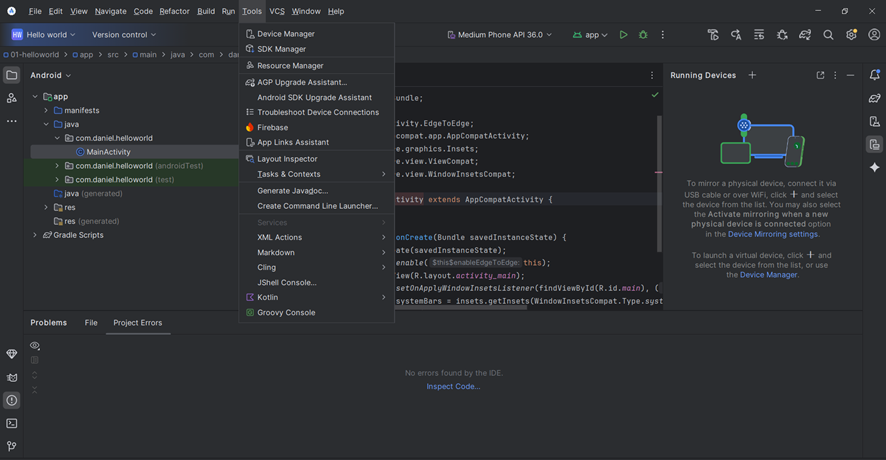Open IDE settings gear icon
This screenshot has height=460, width=886.
click(851, 35)
